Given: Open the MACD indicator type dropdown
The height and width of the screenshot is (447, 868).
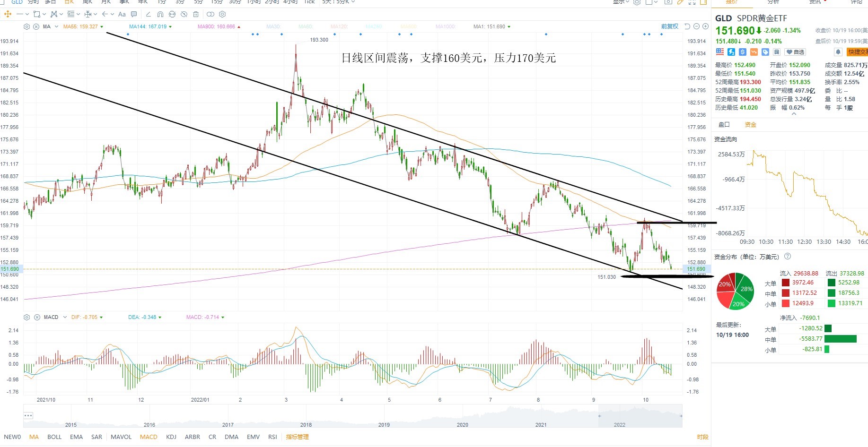Looking at the screenshot, I should [x=65, y=317].
